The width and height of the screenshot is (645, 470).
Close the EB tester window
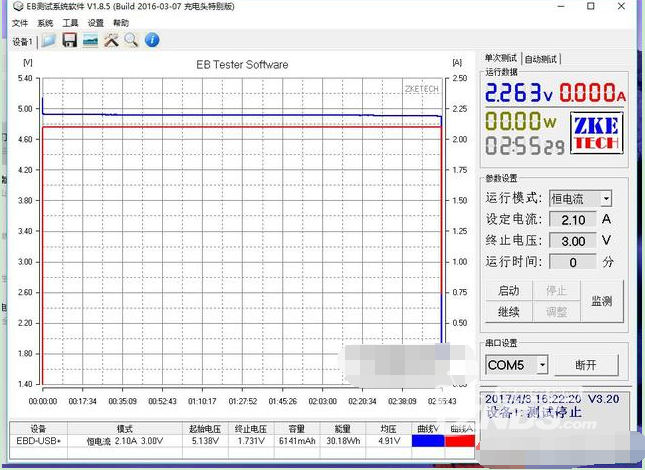point(622,6)
